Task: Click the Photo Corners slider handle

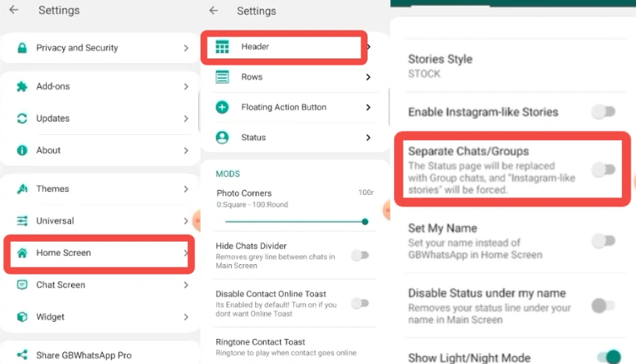Action: 365,221
